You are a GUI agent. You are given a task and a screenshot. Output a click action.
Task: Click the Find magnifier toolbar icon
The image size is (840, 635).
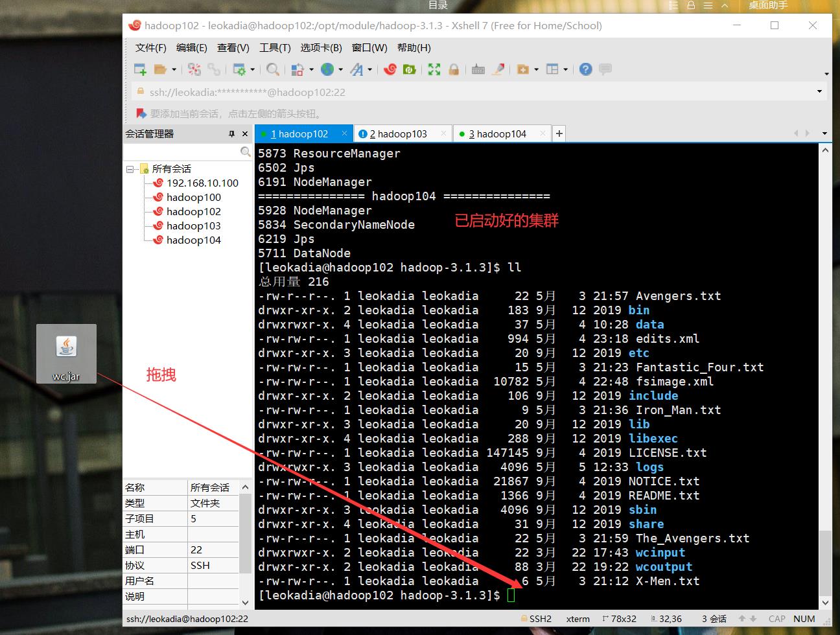pyautogui.click(x=273, y=69)
